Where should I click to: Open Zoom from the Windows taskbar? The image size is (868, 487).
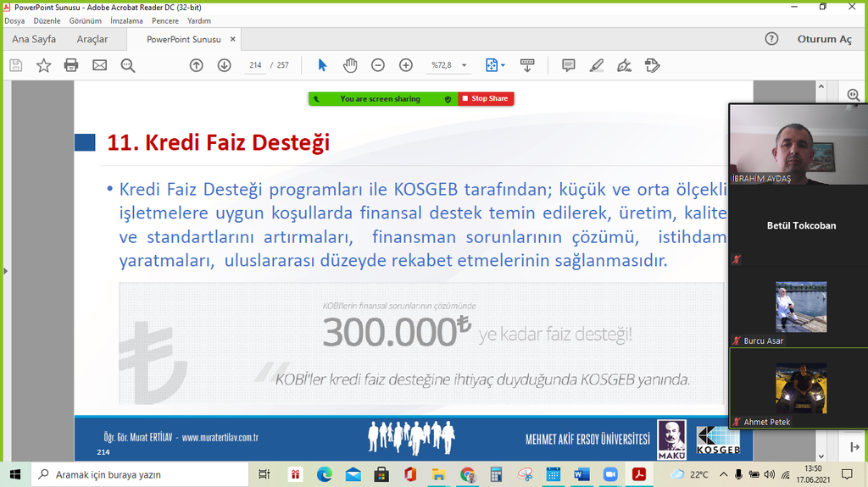coord(609,474)
